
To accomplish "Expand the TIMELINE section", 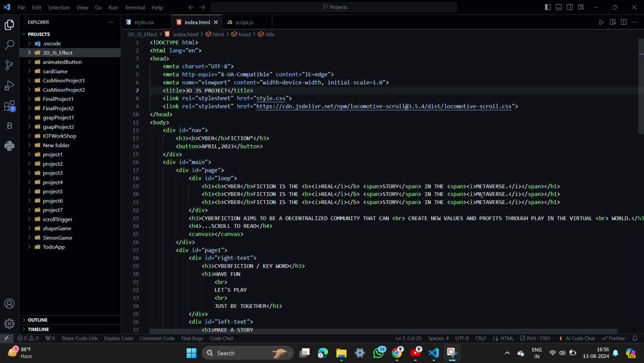I will (38, 329).
